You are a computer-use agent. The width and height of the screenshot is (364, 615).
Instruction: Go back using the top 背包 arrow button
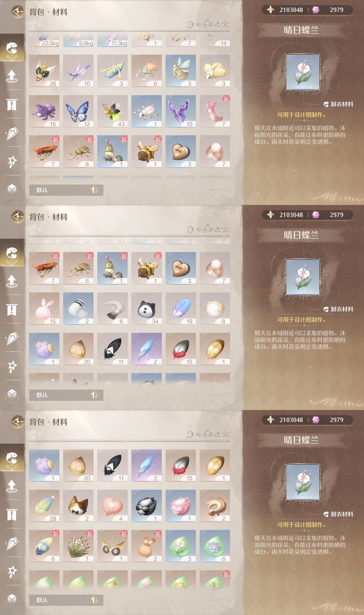click(18, 12)
